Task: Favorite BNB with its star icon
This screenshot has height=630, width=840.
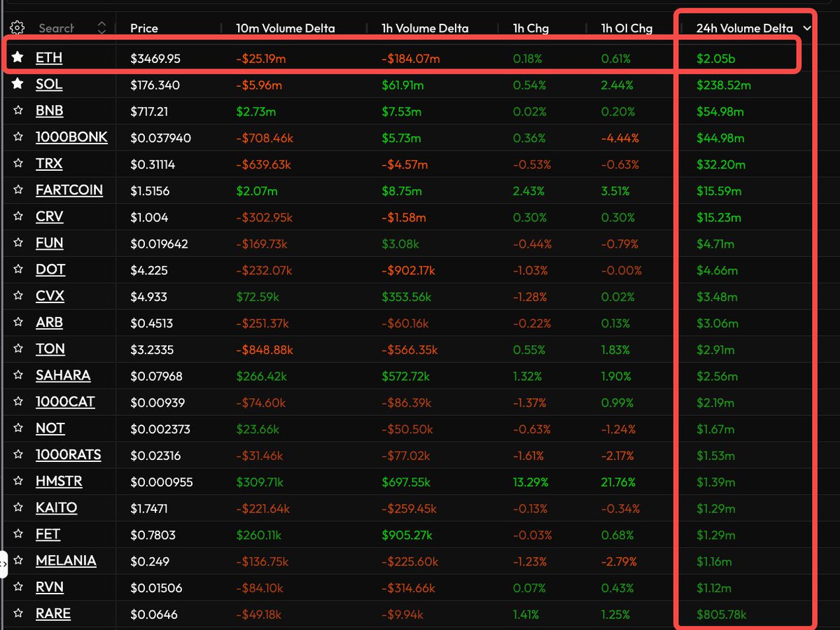Action: pos(17,111)
